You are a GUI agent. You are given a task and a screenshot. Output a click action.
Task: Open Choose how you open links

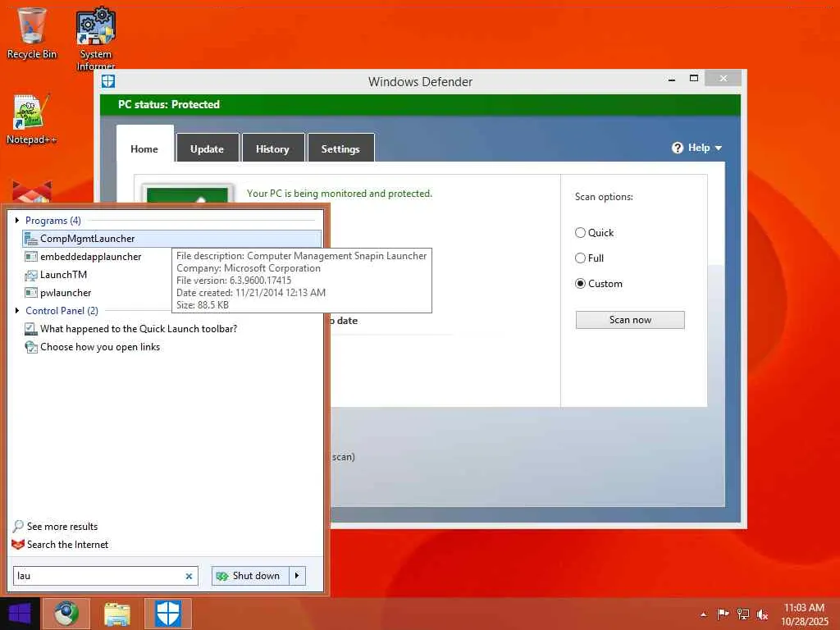100,347
